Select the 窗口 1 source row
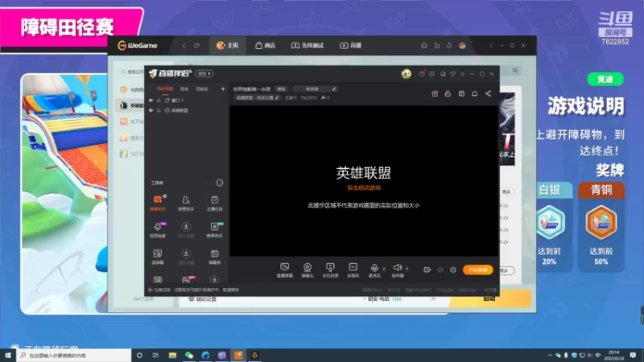The height and width of the screenshot is (362, 644). (187, 100)
